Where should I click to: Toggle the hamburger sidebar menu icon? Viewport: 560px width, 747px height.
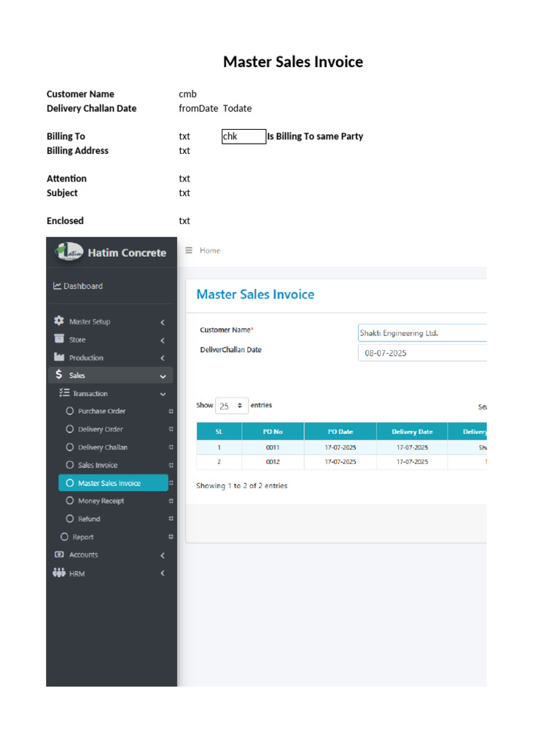pos(189,250)
